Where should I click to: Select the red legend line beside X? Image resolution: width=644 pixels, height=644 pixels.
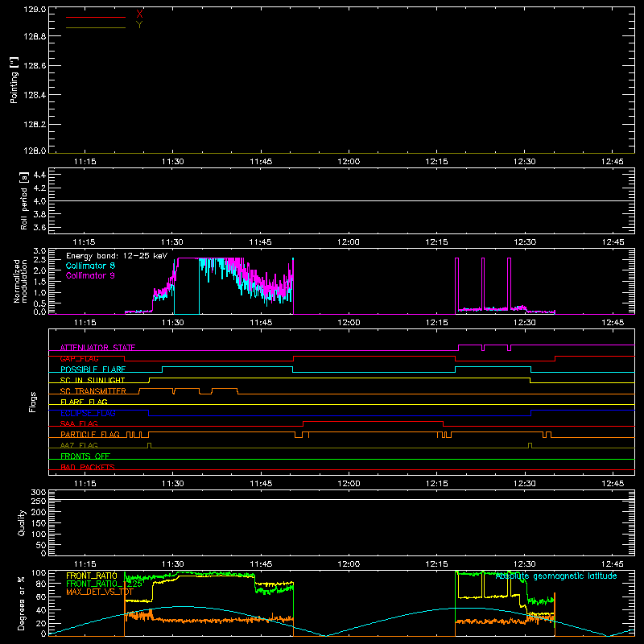click(x=96, y=17)
